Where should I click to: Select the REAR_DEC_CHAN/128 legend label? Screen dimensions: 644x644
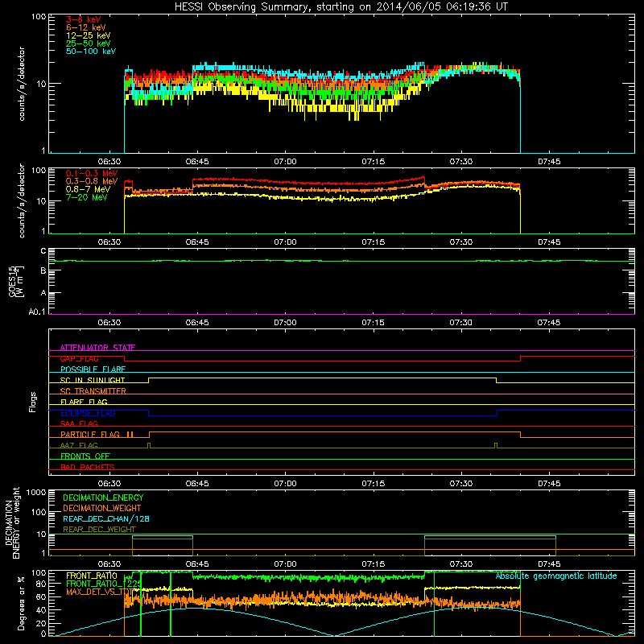pyautogui.click(x=106, y=518)
